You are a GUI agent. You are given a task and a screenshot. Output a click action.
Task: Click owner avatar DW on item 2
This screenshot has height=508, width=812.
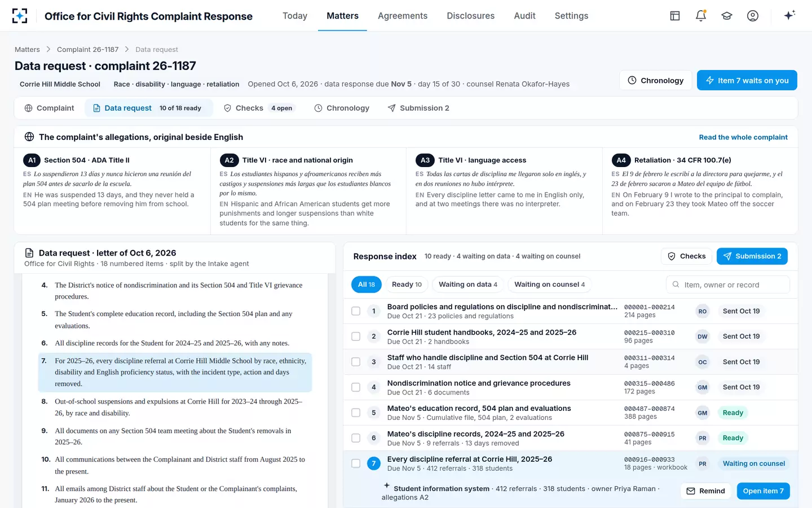703,336
